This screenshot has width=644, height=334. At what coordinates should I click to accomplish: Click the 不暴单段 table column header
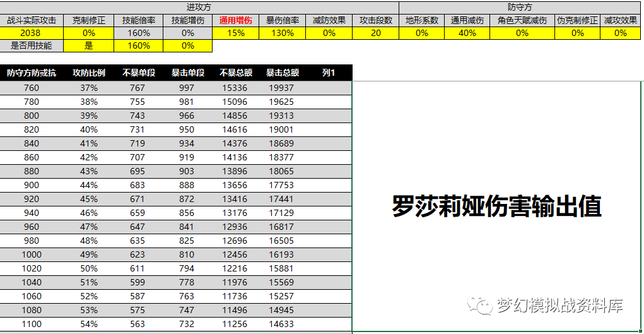138,73
